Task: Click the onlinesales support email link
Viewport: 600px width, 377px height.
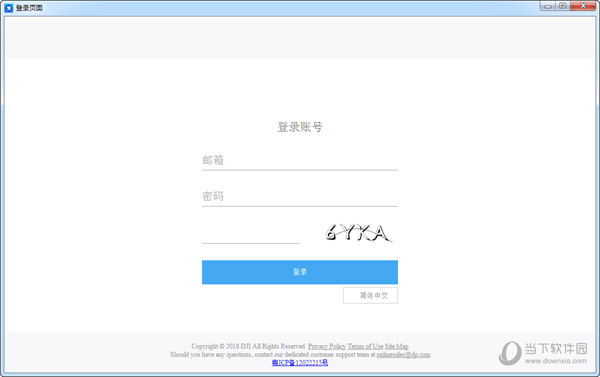Action: [403, 355]
